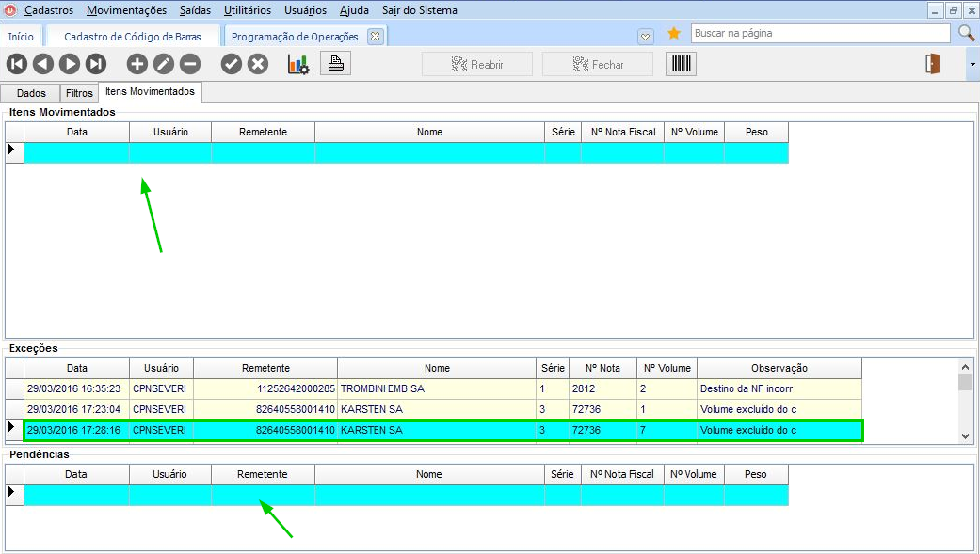Click the favorites star icon
The height and width of the screenshot is (554, 980).
(x=674, y=34)
